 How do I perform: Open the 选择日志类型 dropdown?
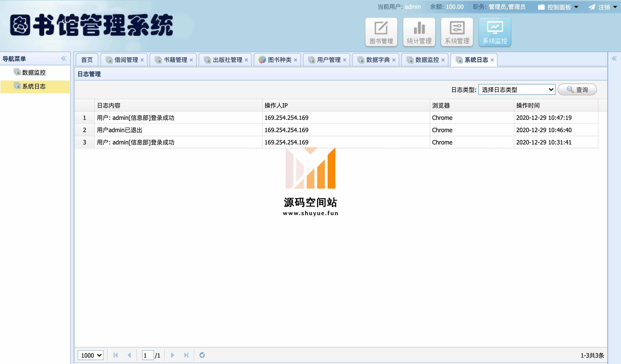pyautogui.click(x=517, y=89)
